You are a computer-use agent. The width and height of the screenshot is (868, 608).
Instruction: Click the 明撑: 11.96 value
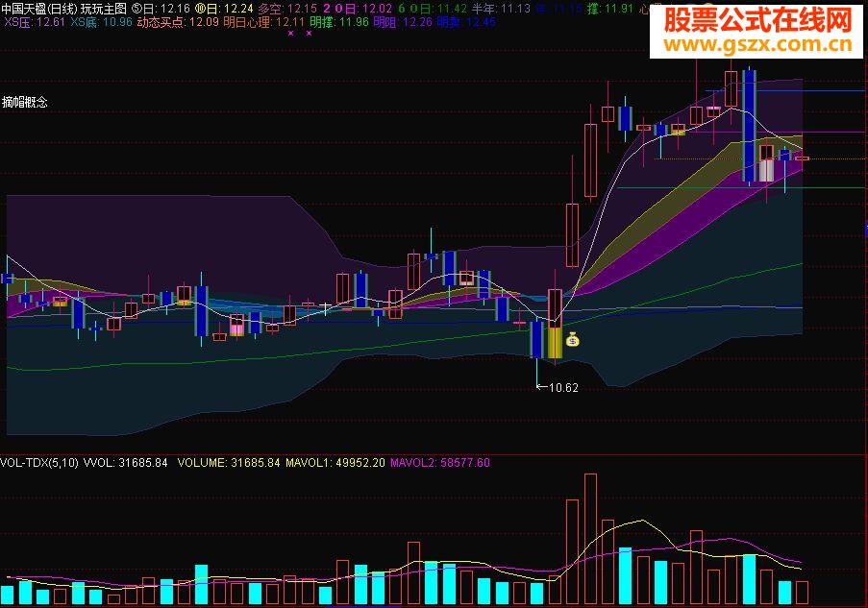click(339, 22)
